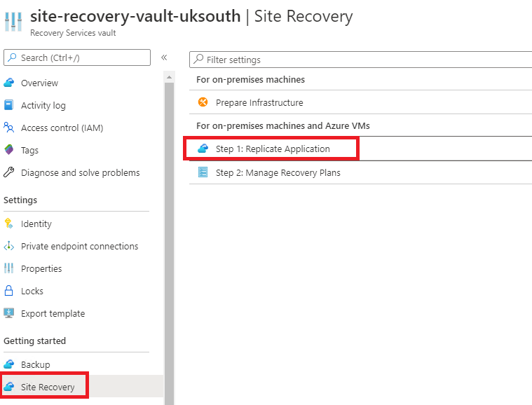Click the Activity log icon
532x405 pixels.
(9, 105)
